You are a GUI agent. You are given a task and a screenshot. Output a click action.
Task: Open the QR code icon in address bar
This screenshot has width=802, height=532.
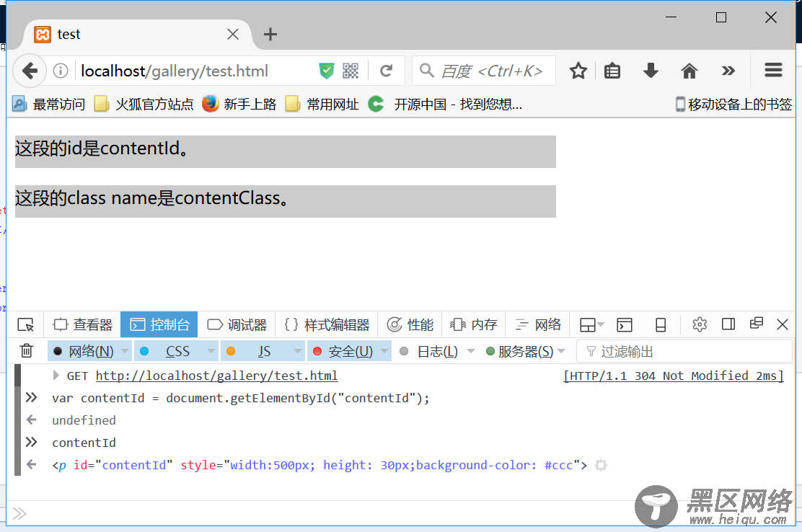coord(351,71)
